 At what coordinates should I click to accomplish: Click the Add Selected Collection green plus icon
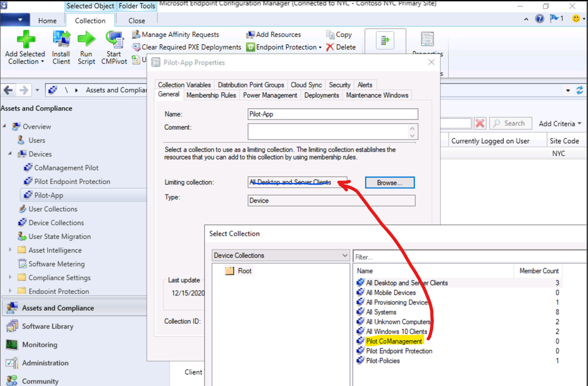[26, 39]
